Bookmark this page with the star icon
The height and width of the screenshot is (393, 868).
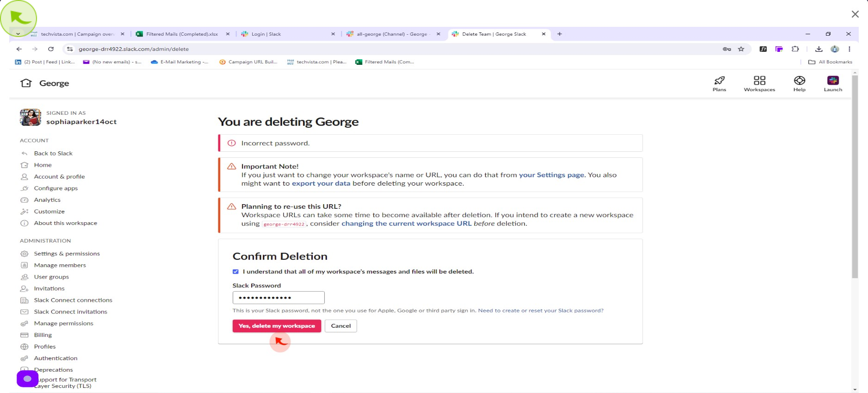click(741, 49)
